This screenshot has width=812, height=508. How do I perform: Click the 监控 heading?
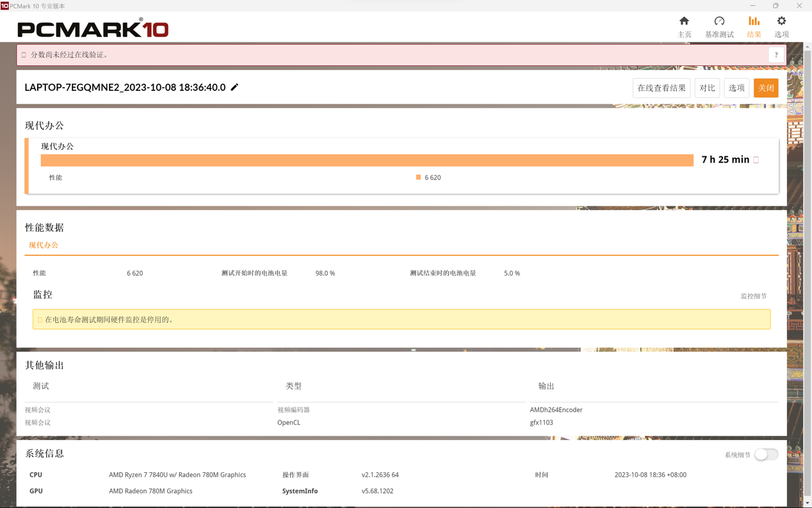pos(42,295)
